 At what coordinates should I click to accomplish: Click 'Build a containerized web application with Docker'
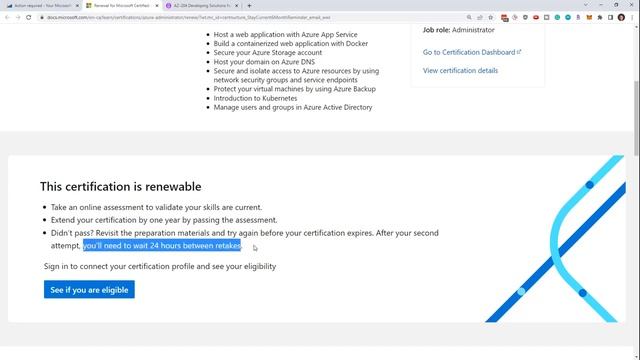coord(291,44)
